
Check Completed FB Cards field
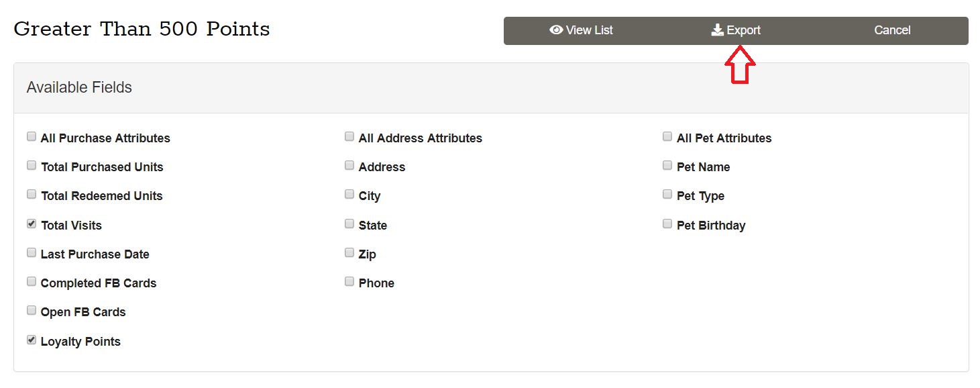(32, 282)
